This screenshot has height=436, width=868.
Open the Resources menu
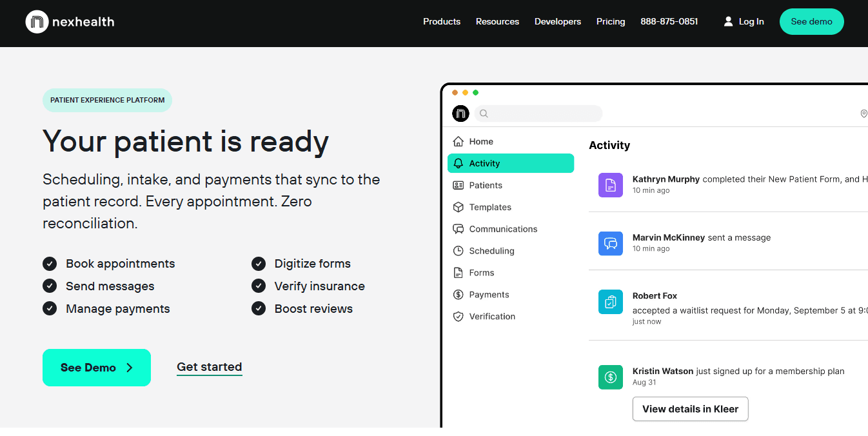[x=497, y=21]
